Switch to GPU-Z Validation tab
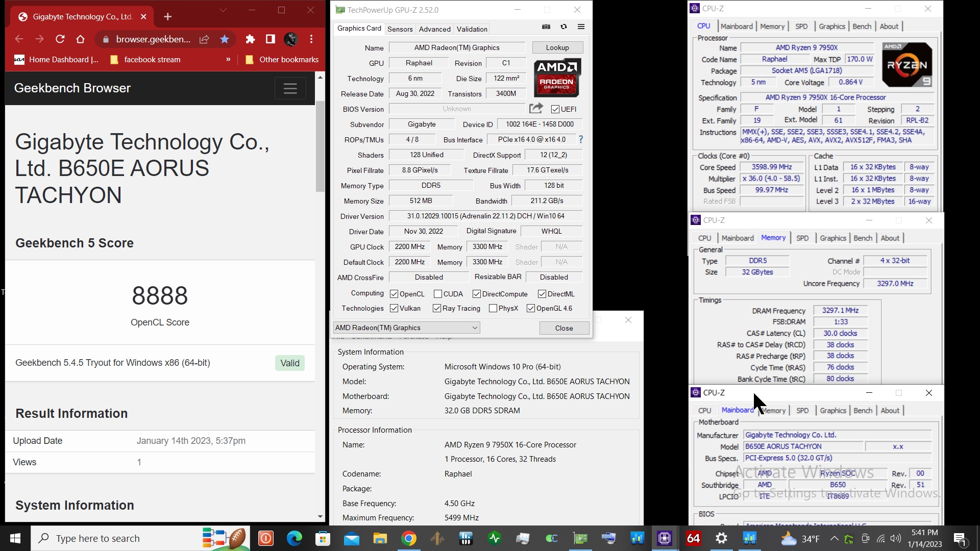This screenshot has width=980, height=551. coord(472,29)
